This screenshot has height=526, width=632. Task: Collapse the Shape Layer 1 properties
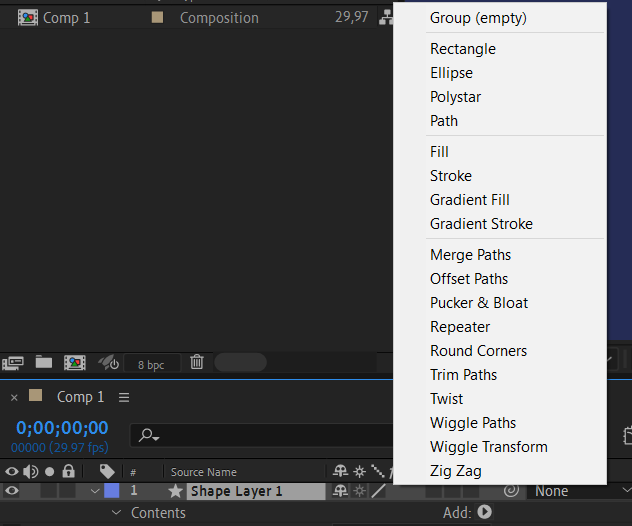tap(95, 491)
